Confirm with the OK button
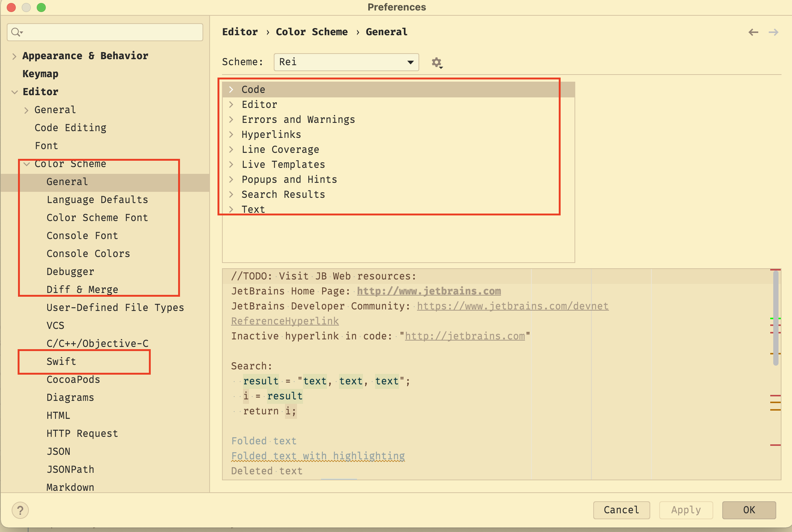The image size is (792, 532). [x=749, y=510]
